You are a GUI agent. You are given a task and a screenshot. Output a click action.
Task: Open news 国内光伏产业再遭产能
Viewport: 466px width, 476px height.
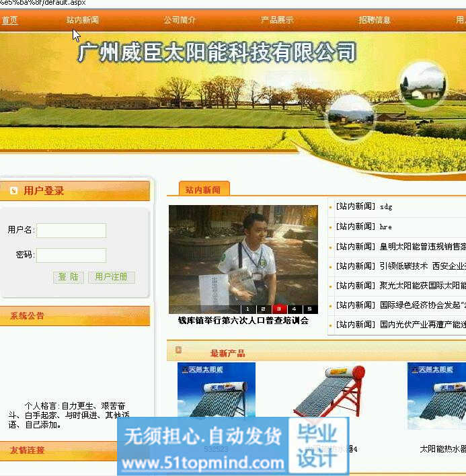422,325
